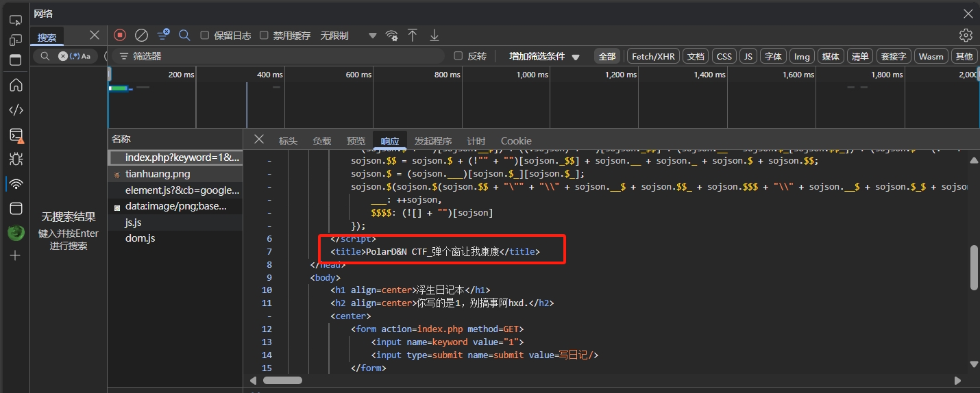Select the index.php?keyword=1 request
Viewport: 980px width, 393px height.
175,157
